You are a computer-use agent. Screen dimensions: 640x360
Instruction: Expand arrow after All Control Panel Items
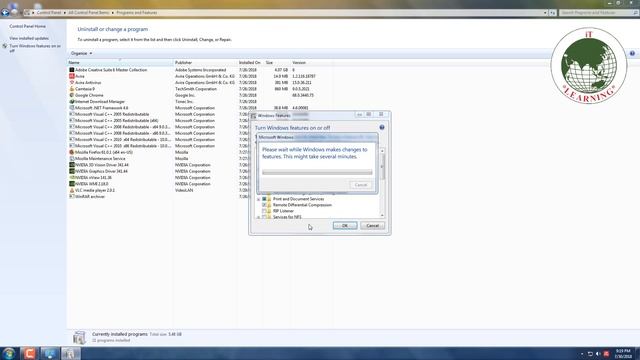point(113,13)
